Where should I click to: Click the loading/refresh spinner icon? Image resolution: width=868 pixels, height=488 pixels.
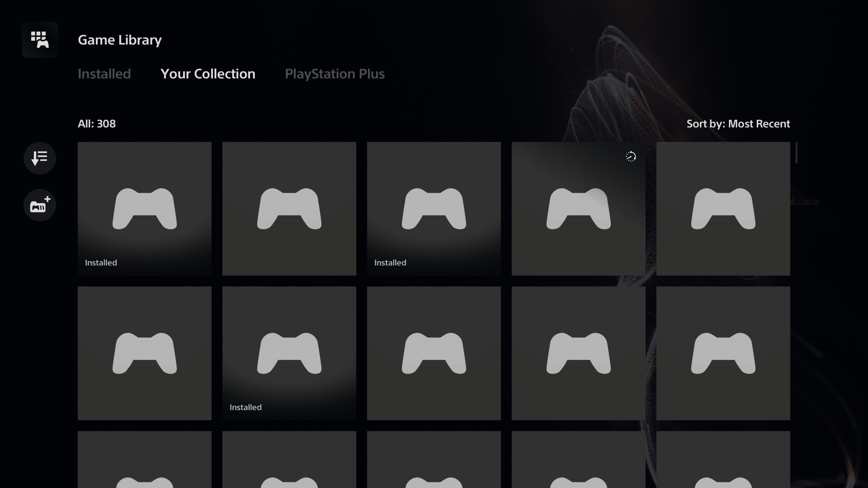pyautogui.click(x=631, y=157)
